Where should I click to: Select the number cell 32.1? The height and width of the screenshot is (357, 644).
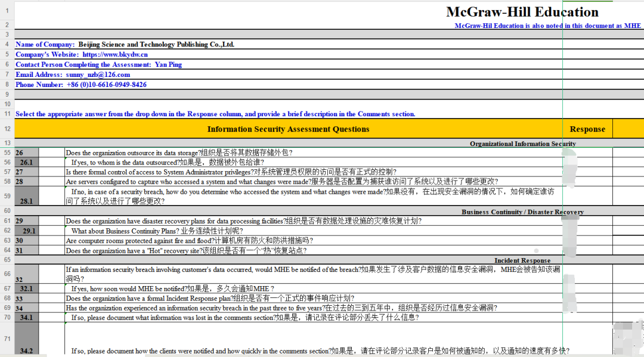[27, 289]
